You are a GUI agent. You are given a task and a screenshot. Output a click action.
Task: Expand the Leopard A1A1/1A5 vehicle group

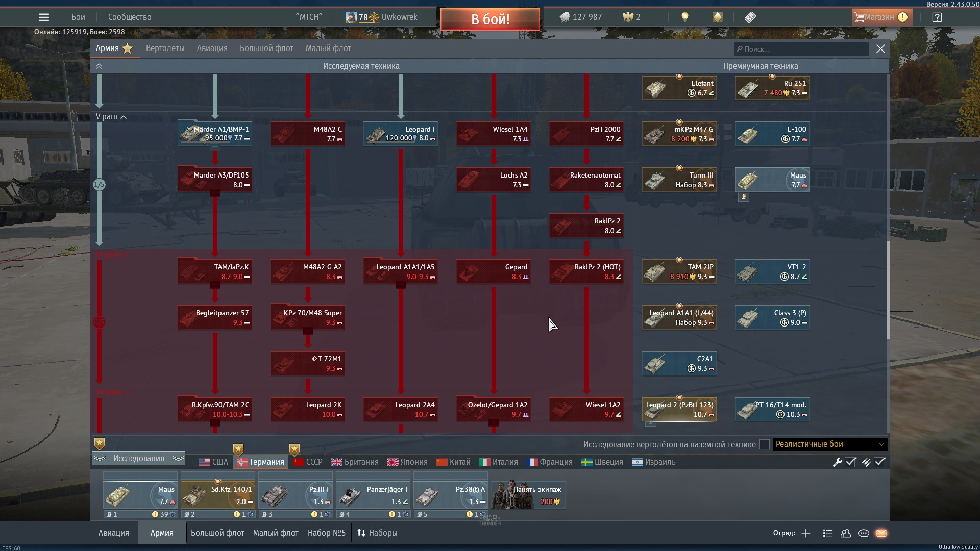coord(401,285)
